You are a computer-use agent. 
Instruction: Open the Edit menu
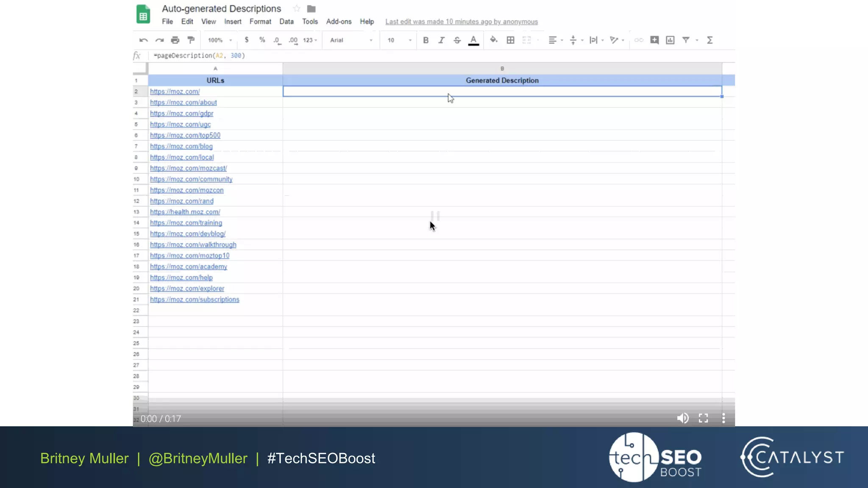click(187, 22)
